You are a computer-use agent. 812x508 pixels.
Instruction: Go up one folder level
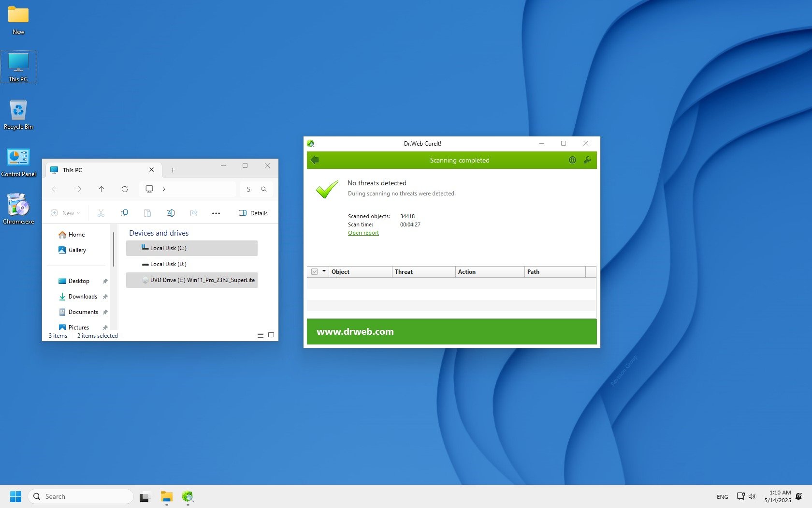tap(101, 189)
